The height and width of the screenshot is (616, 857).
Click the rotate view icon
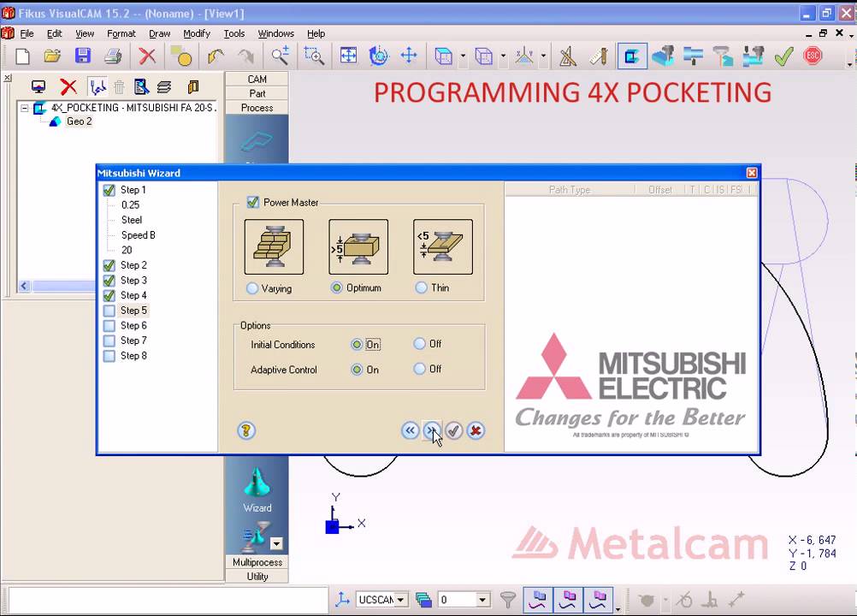(x=378, y=56)
